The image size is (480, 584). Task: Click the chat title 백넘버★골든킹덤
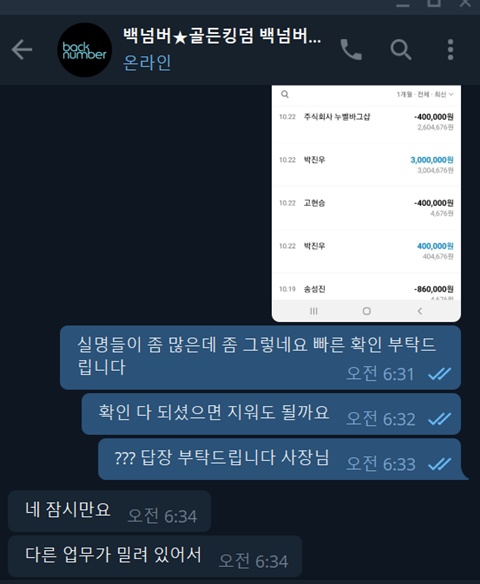tap(222, 36)
